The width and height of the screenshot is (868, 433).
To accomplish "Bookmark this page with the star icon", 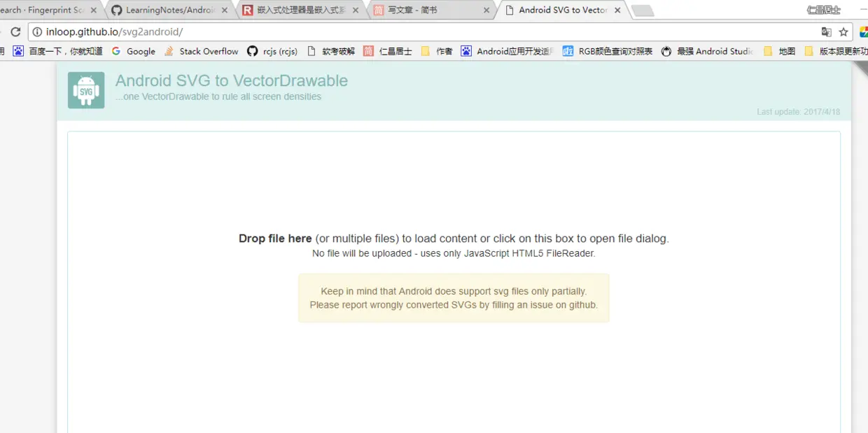I will point(843,32).
